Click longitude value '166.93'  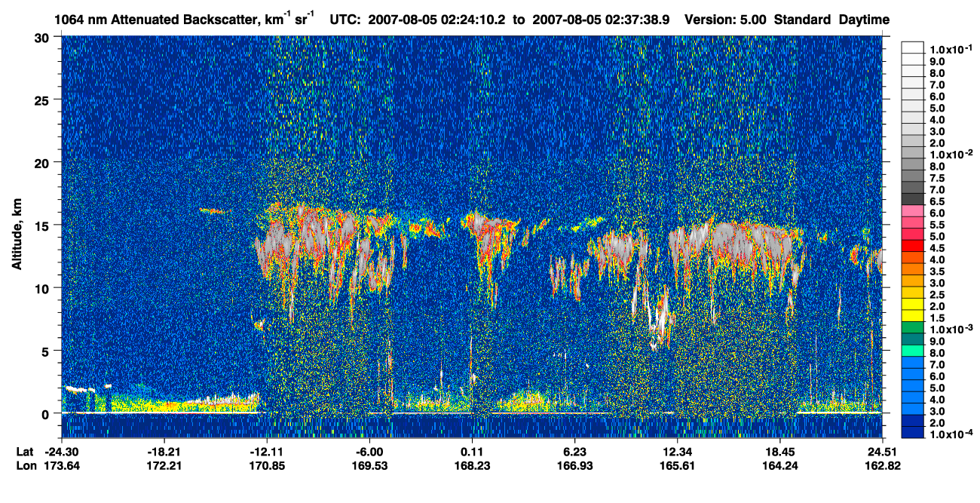[x=575, y=465]
